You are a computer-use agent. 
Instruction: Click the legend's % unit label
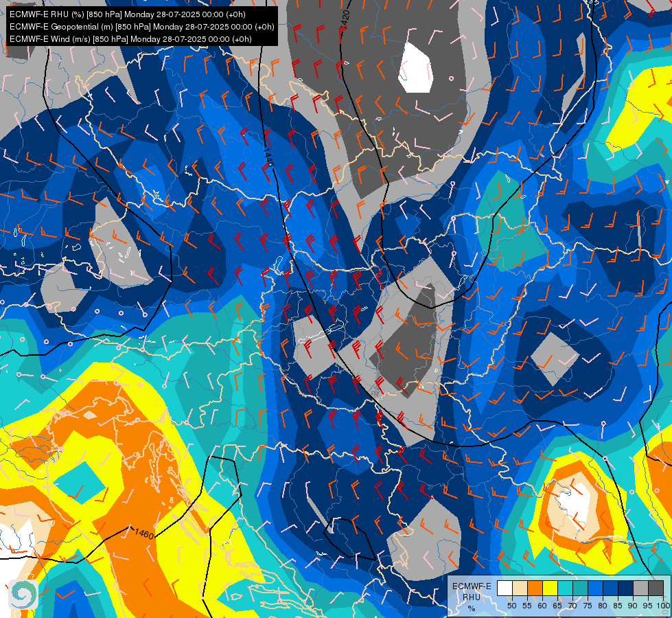(x=472, y=608)
